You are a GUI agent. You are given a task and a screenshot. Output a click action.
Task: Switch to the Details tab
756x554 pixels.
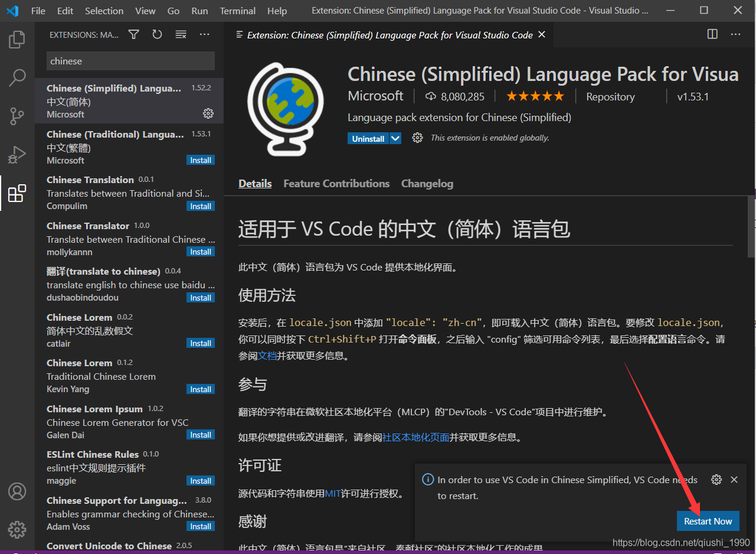pyautogui.click(x=255, y=184)
